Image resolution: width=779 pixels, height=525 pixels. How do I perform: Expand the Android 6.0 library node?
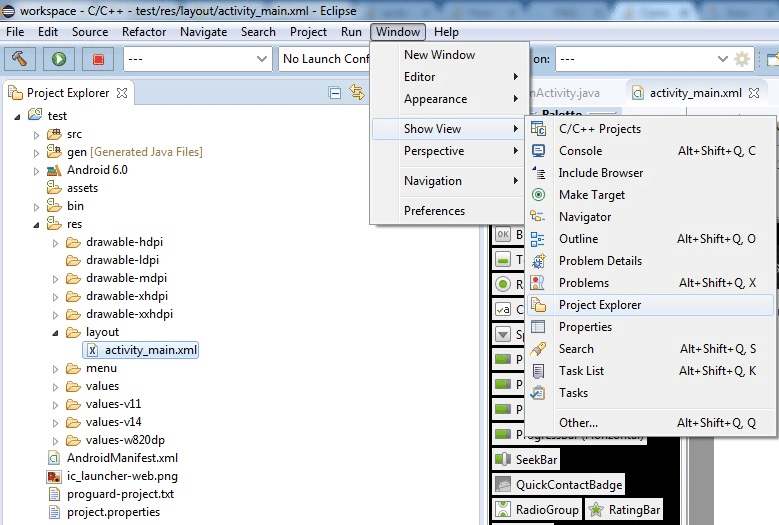pyautogui.click(x=36, y=171)
